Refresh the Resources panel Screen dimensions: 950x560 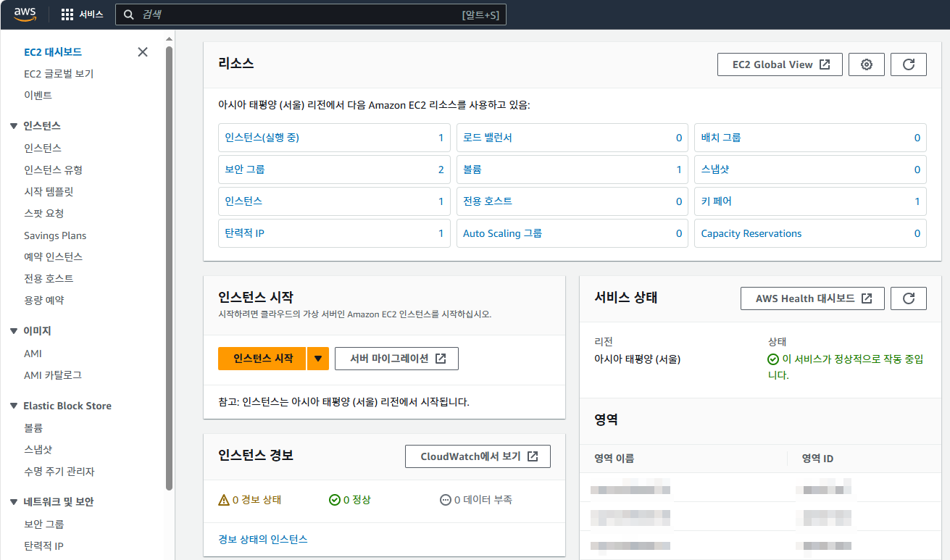coord(909,64)
